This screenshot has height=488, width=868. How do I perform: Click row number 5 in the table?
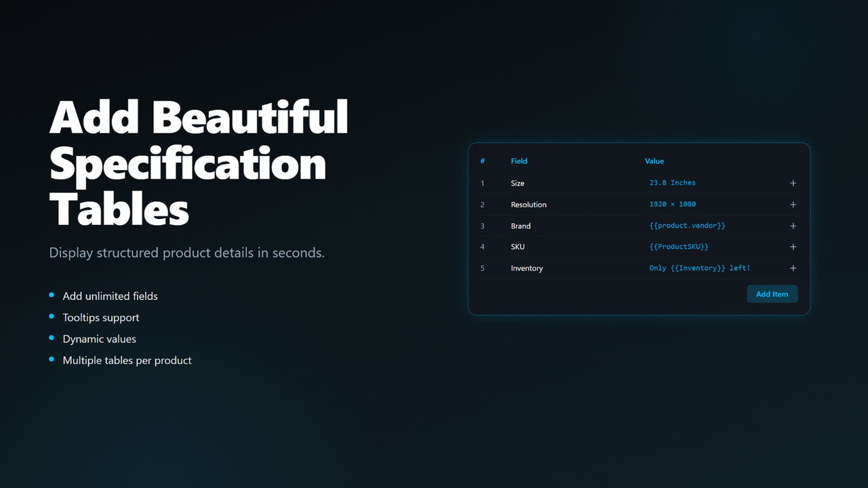point(483,268)
